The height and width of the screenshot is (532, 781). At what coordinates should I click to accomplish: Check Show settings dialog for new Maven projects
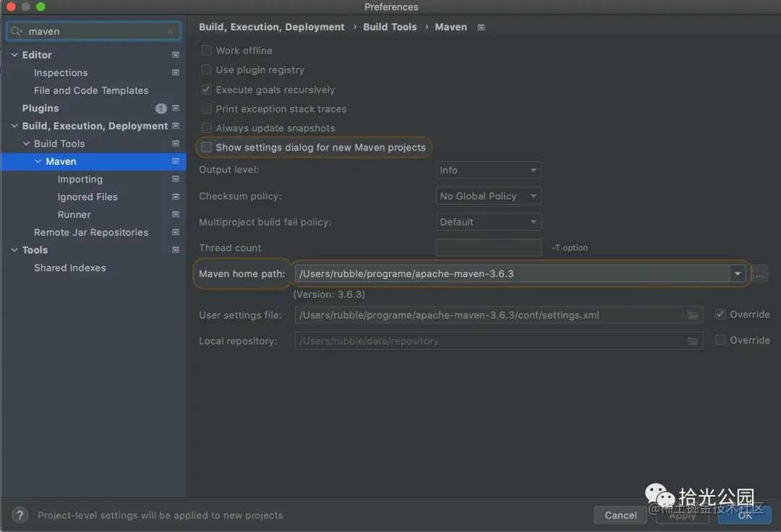(x=206, y=147)
